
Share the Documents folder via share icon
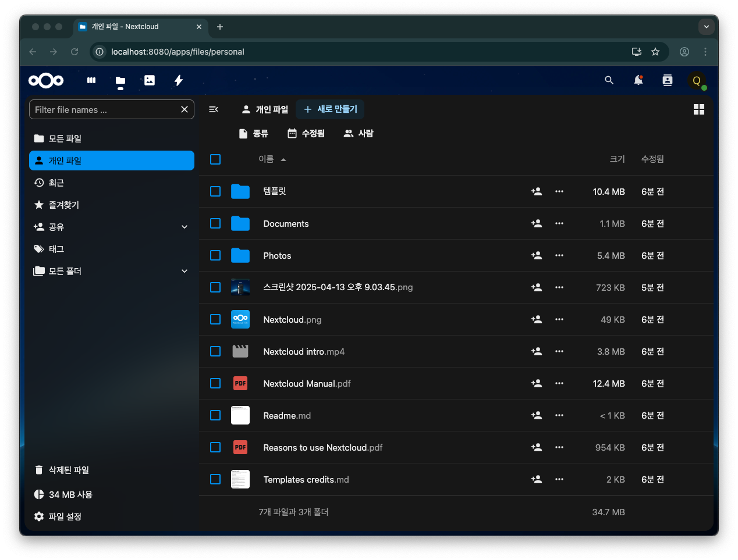[x=537, y=223]
